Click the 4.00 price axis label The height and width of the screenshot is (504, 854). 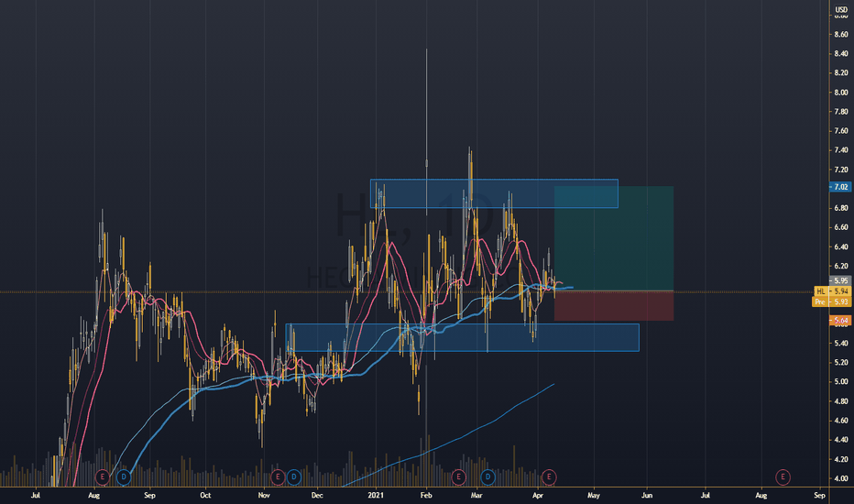tap(841, 478)
